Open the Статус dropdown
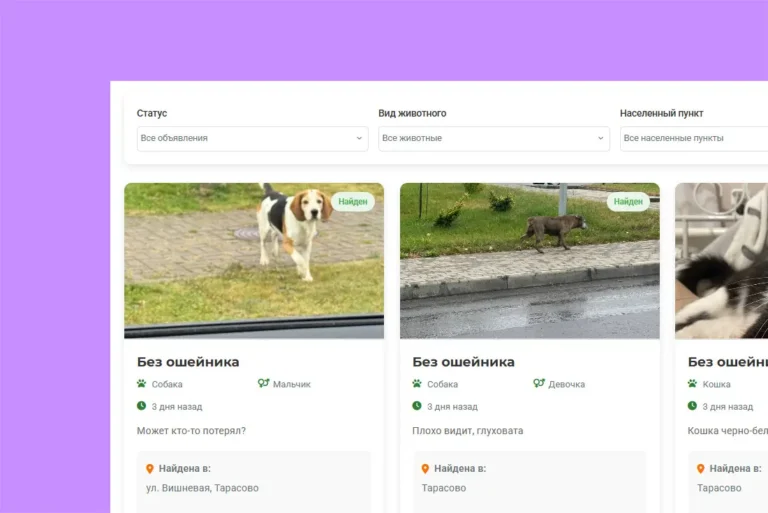Image resolution: width=768 pixels, height=513 pixels. tap(252, 138)
